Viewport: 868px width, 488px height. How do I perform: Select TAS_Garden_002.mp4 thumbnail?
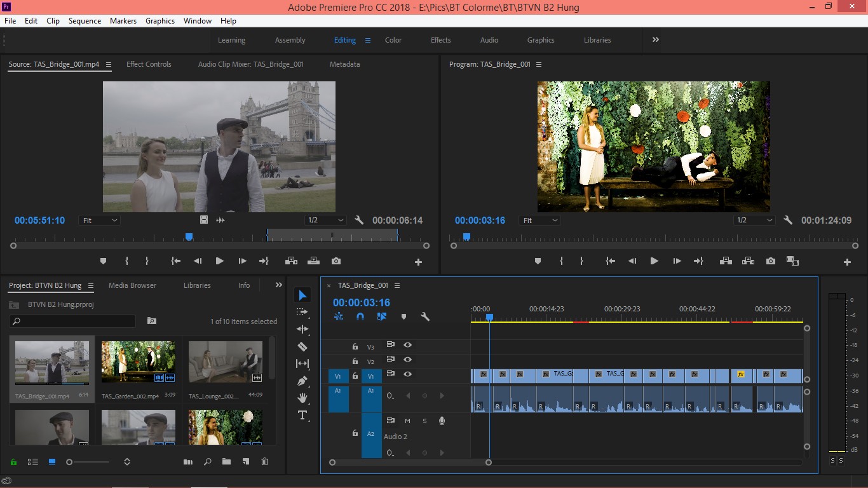click(139, 362)
